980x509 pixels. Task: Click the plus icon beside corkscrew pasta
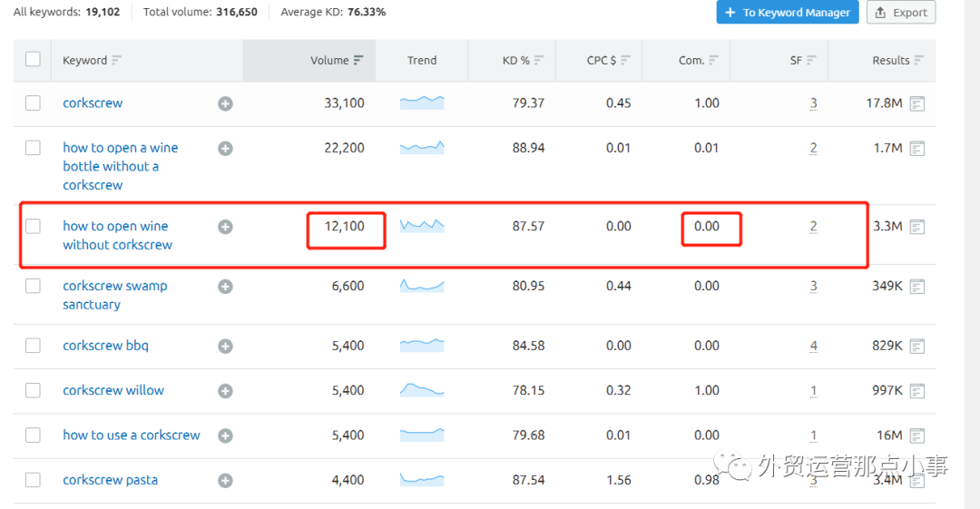(225, 480)
